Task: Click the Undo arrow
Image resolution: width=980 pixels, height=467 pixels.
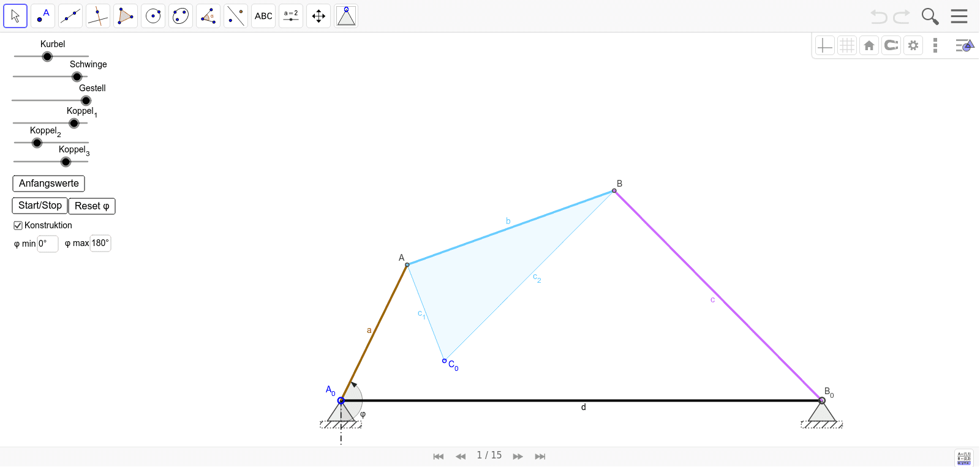Action: click(x=879, y=17)
